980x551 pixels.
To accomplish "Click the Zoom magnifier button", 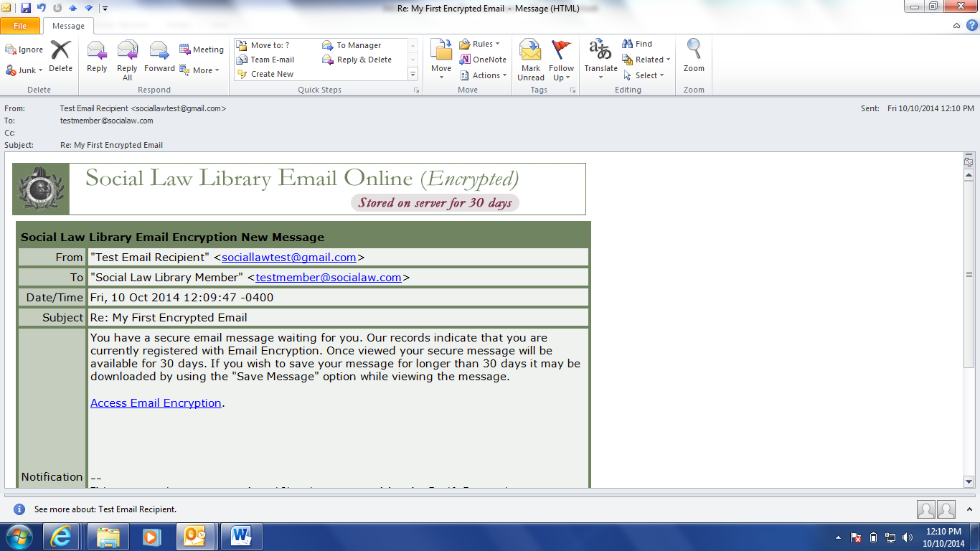I will 694,57.
